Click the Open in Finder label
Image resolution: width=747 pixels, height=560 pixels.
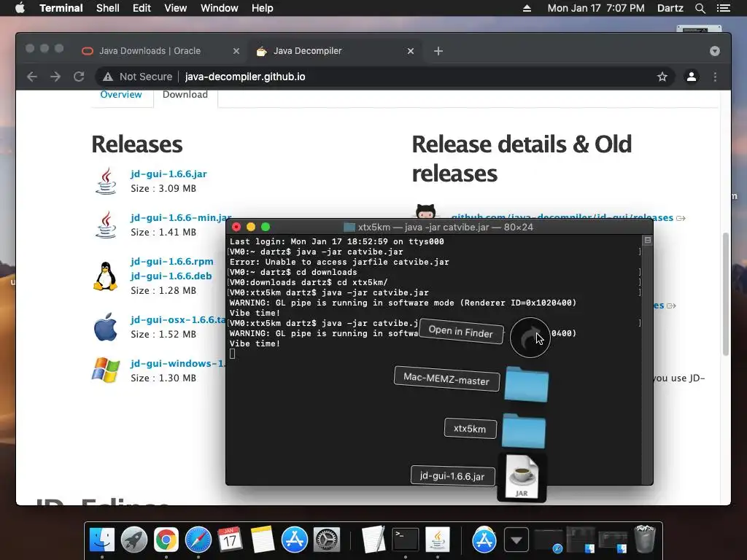tap(461, 332)
